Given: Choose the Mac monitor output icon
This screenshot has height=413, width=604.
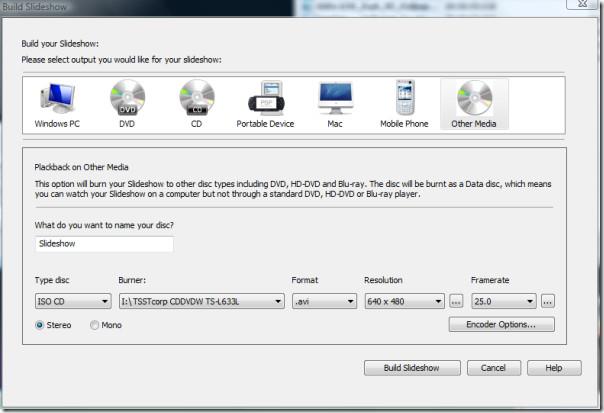Looking at the screenshot, I should pyautogui.click(x=335, y=100).
